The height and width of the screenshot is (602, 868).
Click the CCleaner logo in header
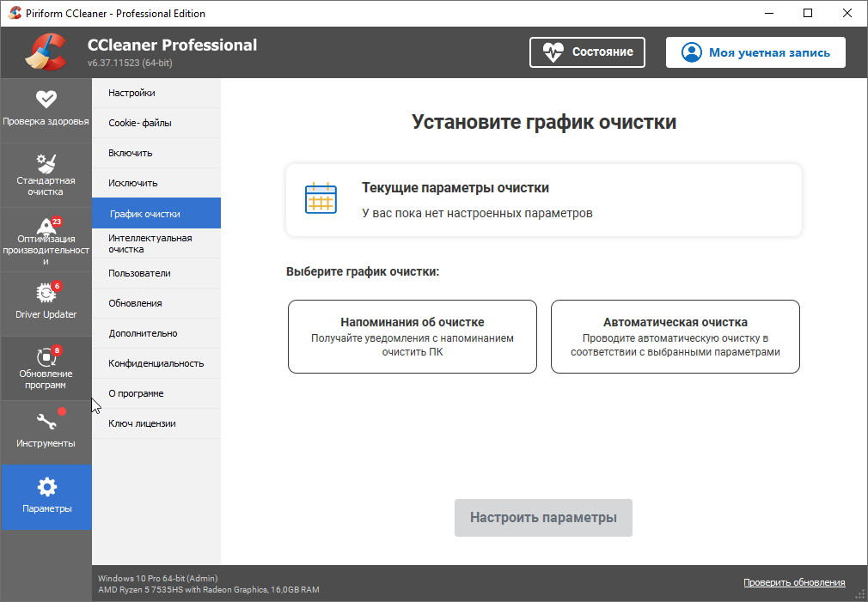[x=46, y=52]
